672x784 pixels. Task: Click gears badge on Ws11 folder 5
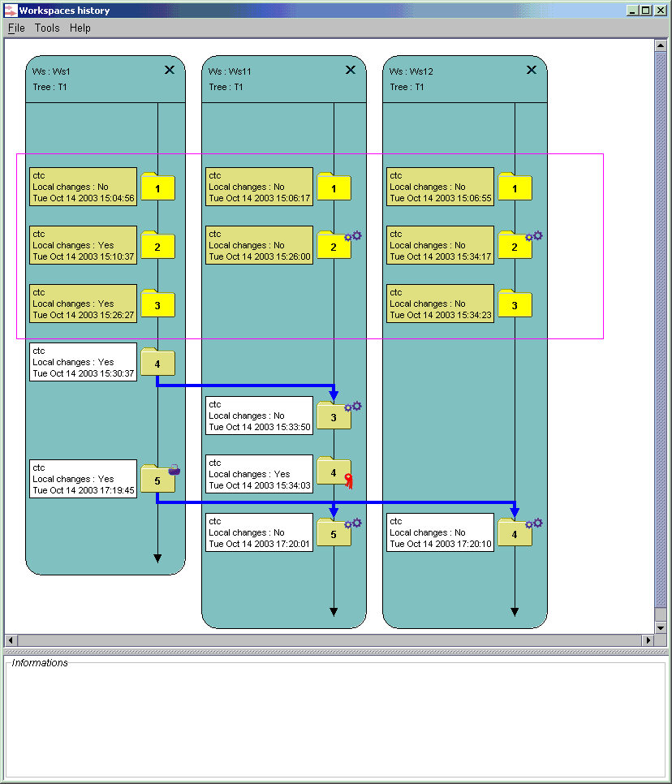(x=353, y=523)
